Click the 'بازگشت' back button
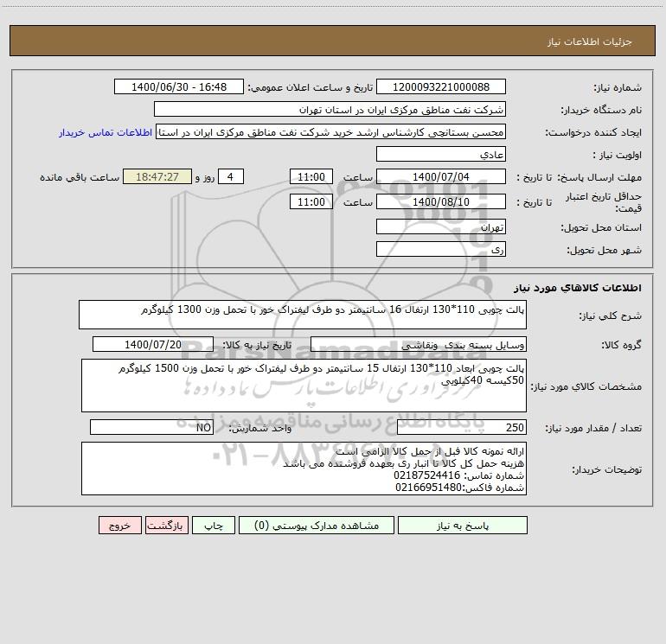Viewport: 666px width, 644px height. (x=166, y=525)
